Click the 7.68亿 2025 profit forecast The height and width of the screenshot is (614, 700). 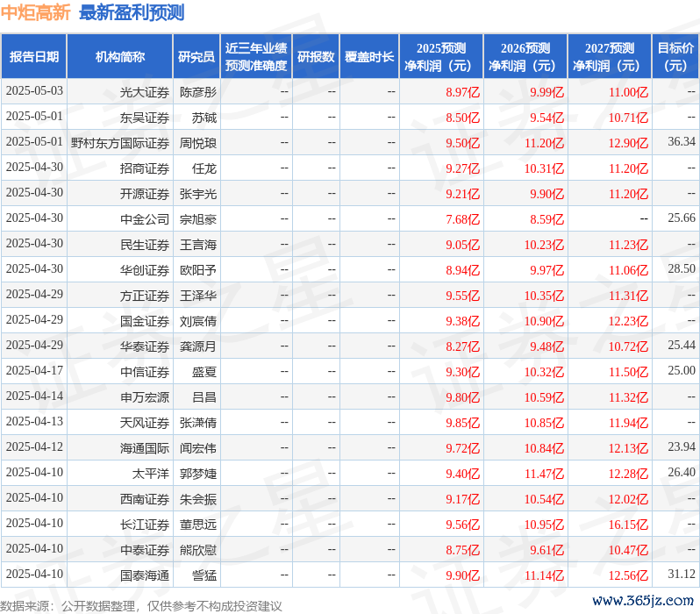click(462, 219)
